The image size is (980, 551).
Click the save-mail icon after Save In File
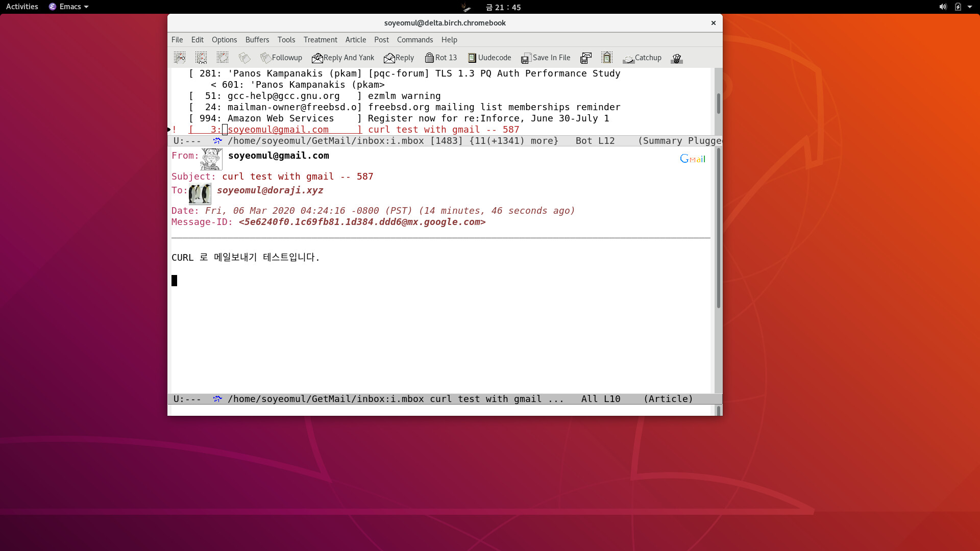click(x=586, y=58)
